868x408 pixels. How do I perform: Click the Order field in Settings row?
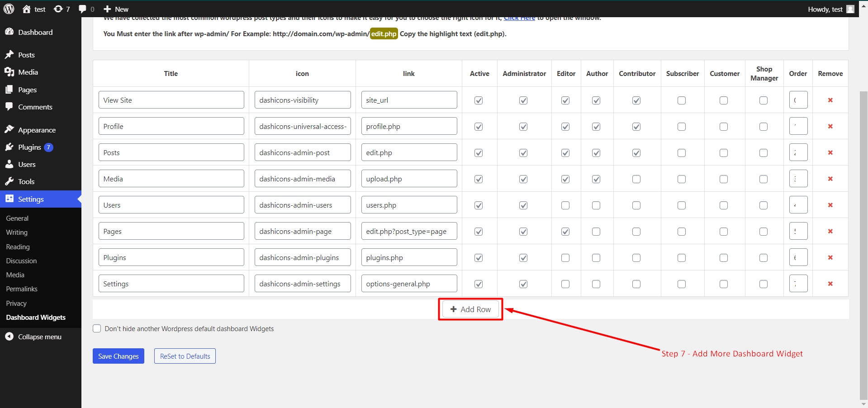[798, 284]
